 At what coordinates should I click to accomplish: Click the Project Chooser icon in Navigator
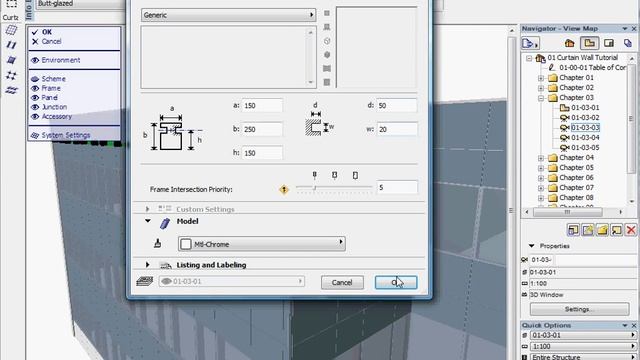point(530,43)
